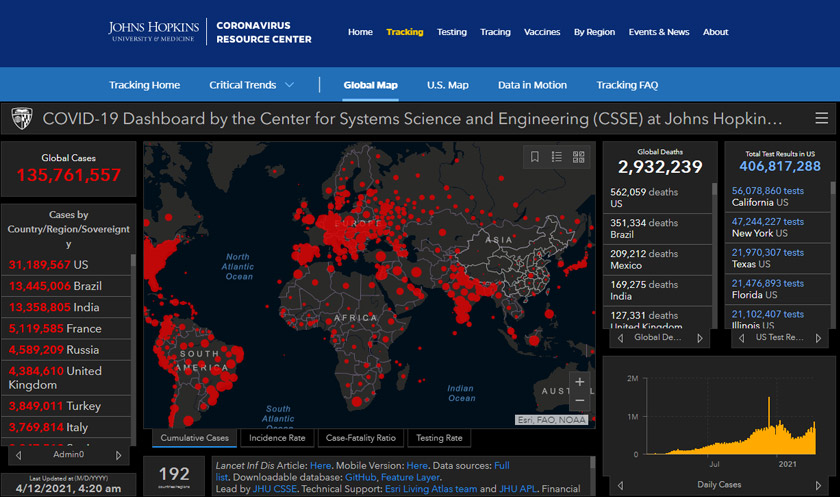Zoom in on the map with plus button

point(579,382)
